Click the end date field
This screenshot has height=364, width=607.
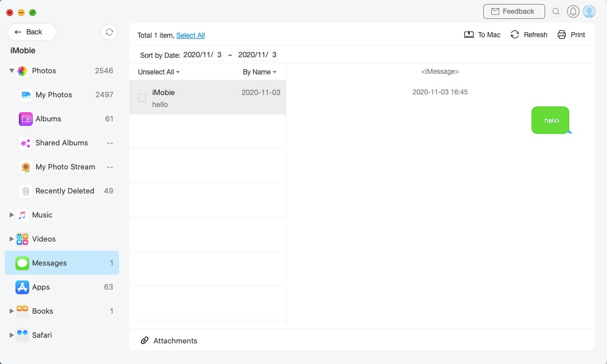click(x=258, y=55)
